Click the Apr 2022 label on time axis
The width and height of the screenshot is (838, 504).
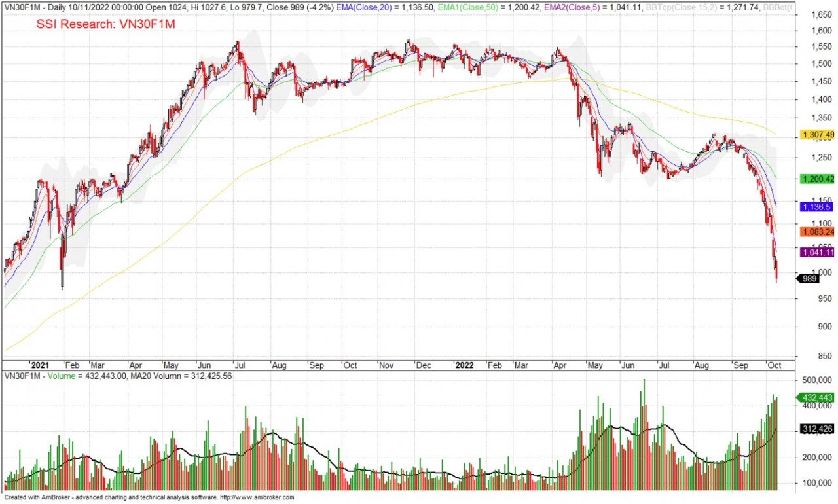coord(560,365)
